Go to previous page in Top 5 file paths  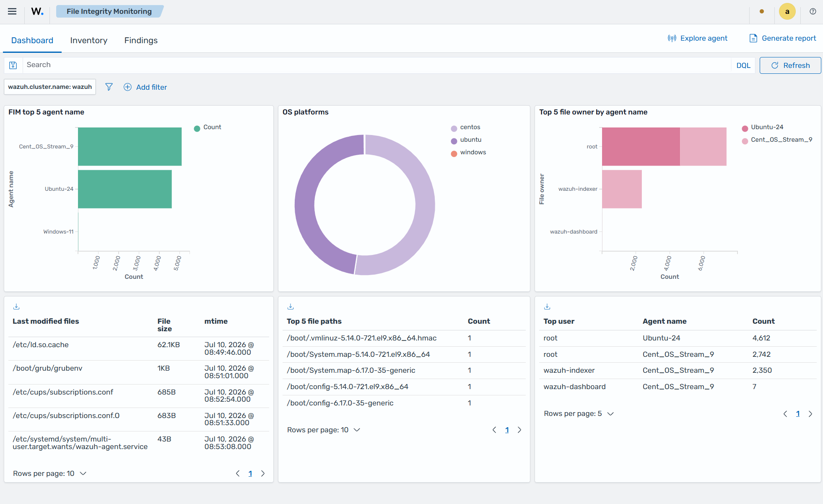(494, 430)
